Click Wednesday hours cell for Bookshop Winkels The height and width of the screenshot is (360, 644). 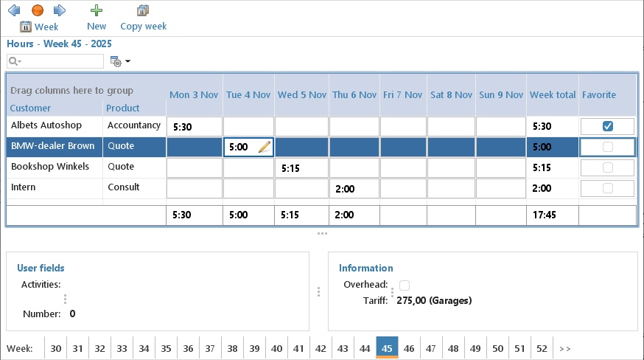tap(301, 168)
